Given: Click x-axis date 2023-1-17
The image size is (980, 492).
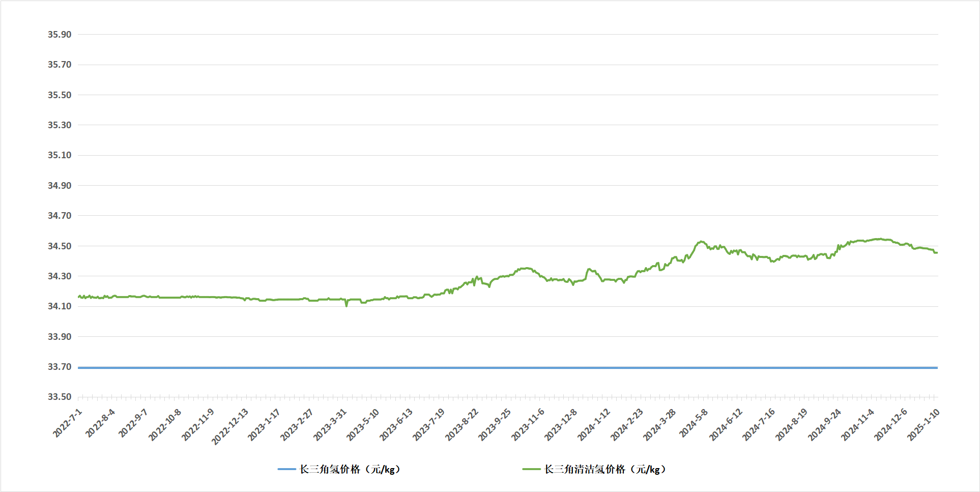Looking at the screenshot, I should (264, 425).
